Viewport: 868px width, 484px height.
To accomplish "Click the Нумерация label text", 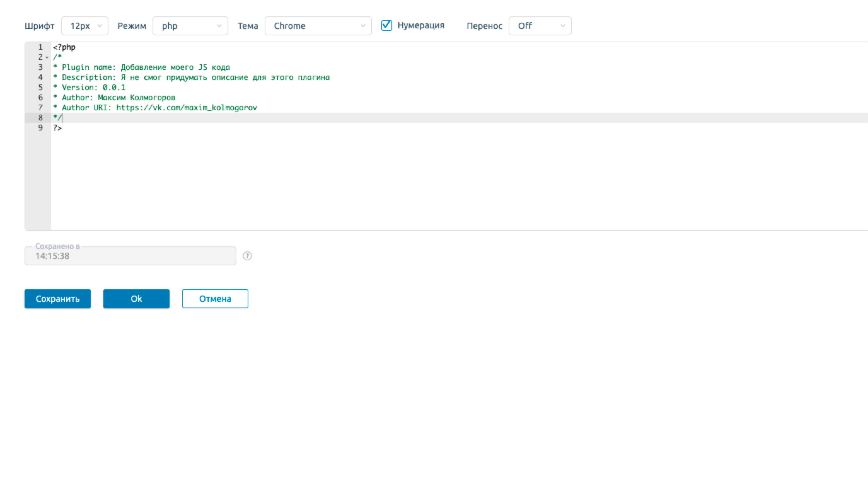I will (421, 26).
